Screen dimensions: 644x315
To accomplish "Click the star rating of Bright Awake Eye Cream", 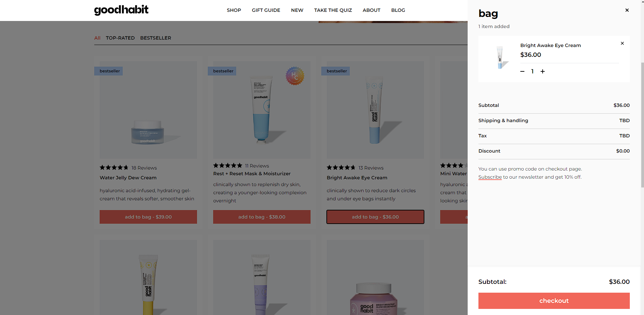I will [341, 167].
